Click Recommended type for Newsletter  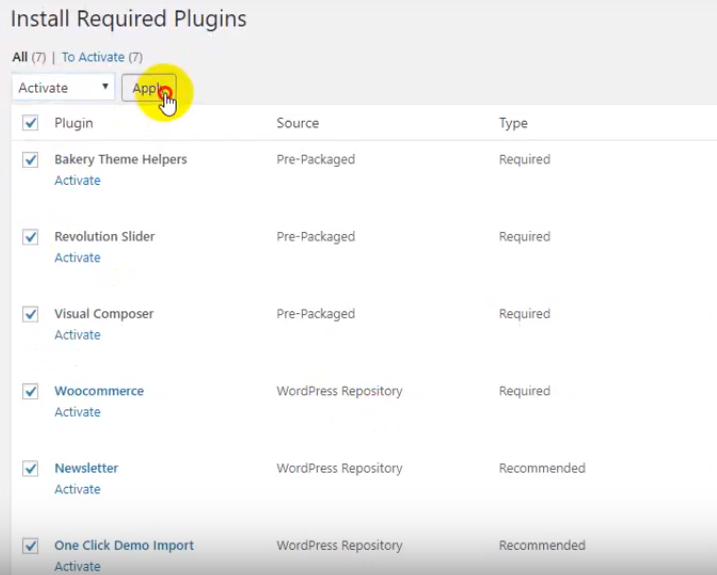point(542,468)
